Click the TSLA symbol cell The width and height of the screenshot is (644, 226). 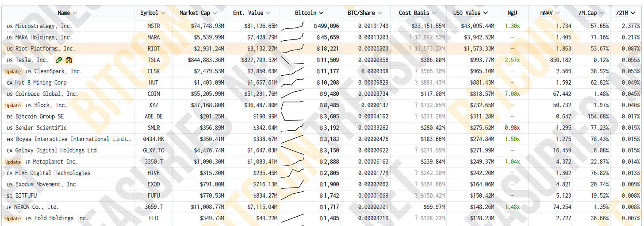pos(154,60)
